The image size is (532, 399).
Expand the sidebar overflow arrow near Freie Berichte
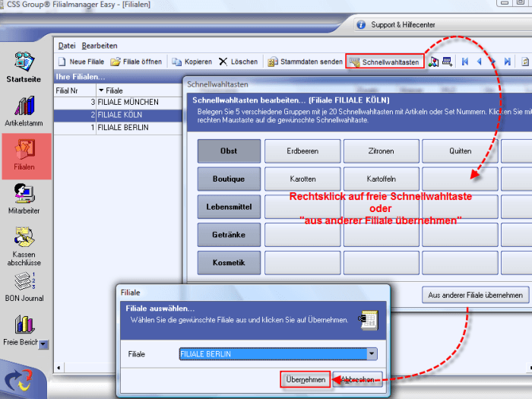[x=43, y=344]
